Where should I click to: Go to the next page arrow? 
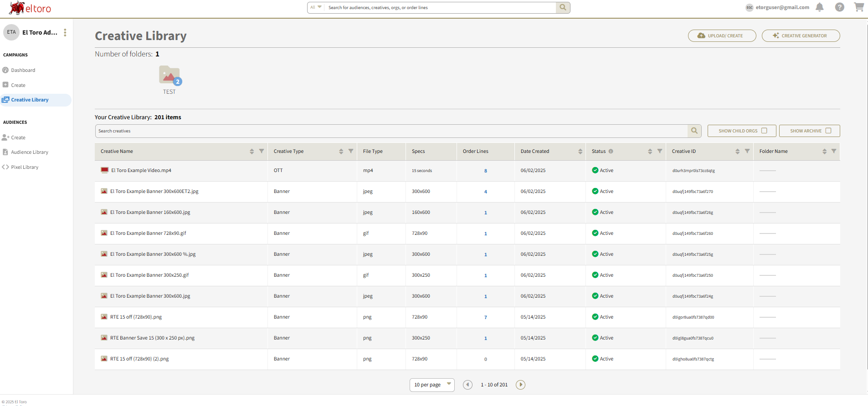(x=520, y=385)
